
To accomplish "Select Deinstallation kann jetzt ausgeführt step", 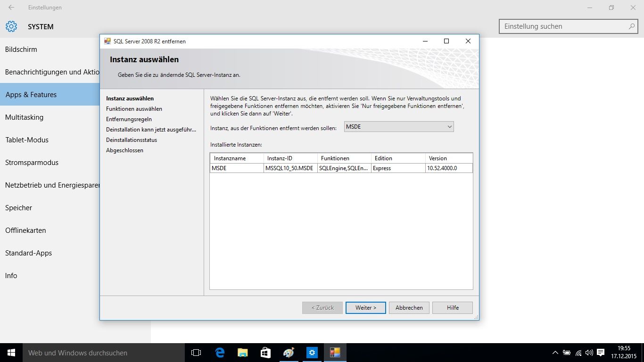I will coord(151,130).
